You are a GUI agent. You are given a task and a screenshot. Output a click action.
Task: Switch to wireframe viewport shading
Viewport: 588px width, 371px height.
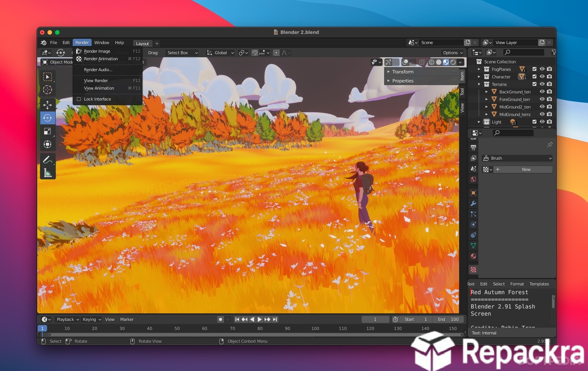pyautogui.click(x=432, y=62)
